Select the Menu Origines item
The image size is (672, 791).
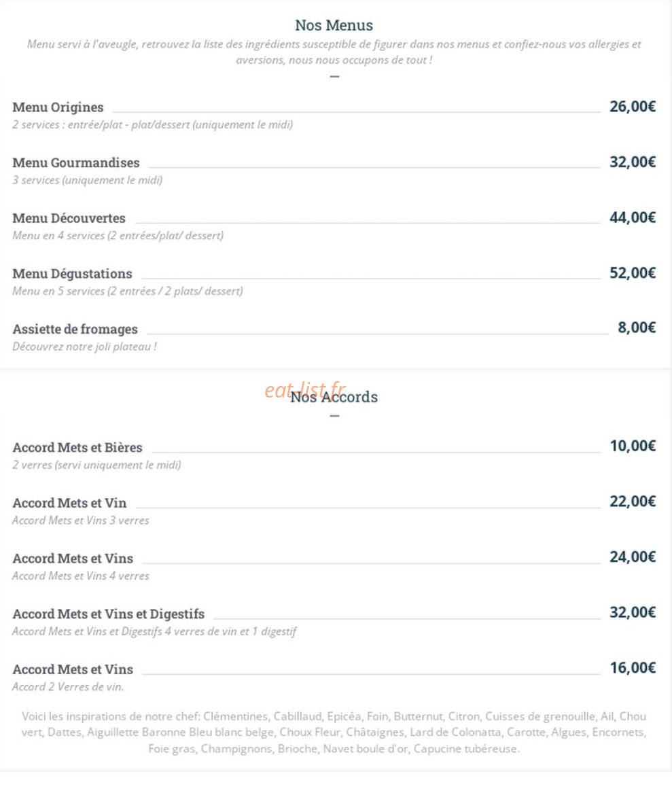(58, 107)
